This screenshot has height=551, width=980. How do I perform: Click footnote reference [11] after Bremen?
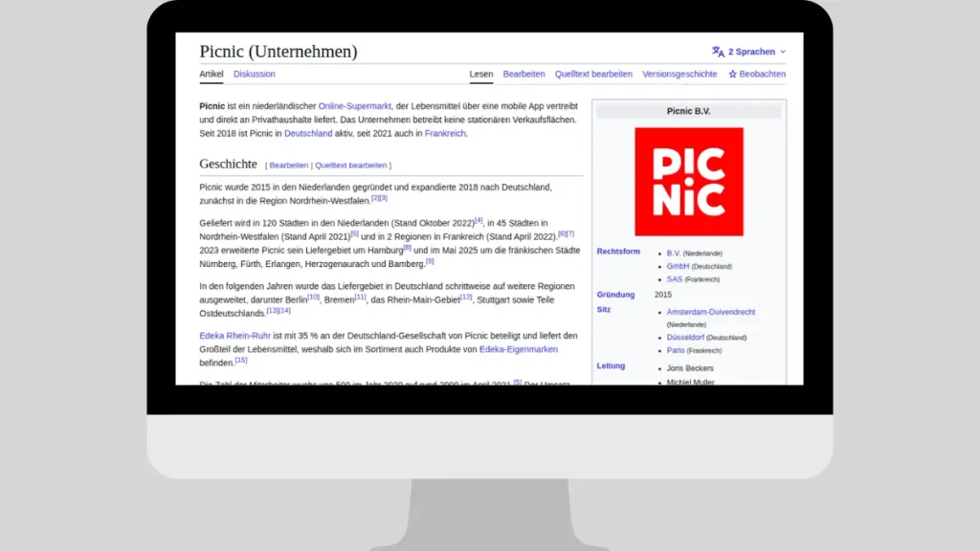tap(360, 297)
